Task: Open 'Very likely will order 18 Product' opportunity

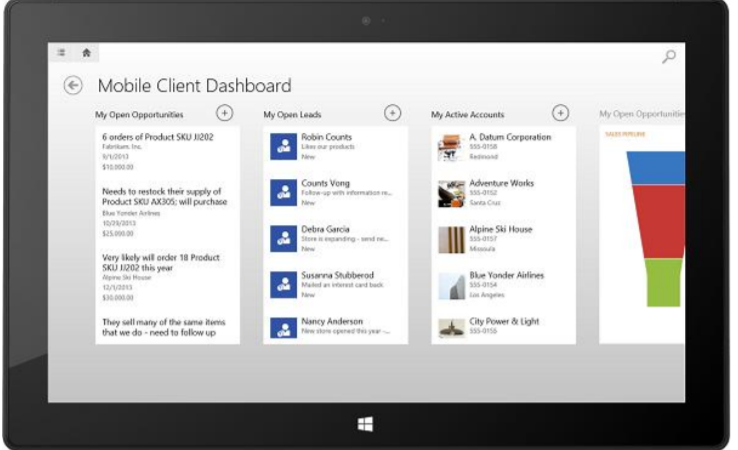Action: coord(160,262)
